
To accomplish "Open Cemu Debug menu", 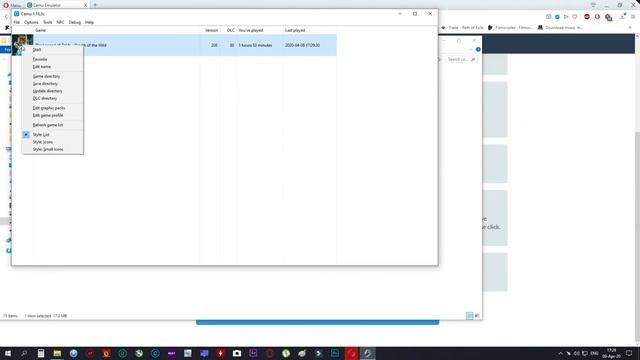I will [x=75, y=22].
